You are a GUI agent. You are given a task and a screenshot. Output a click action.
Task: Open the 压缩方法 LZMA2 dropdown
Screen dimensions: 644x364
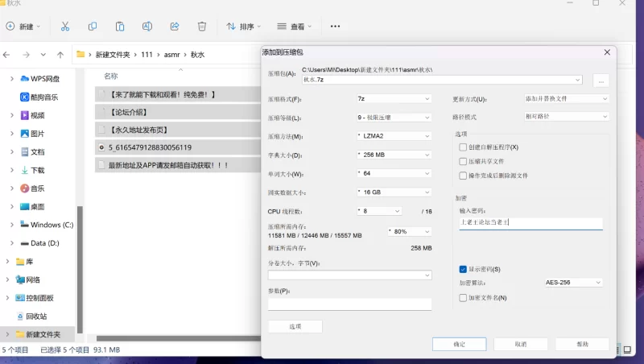pos(394,136)
